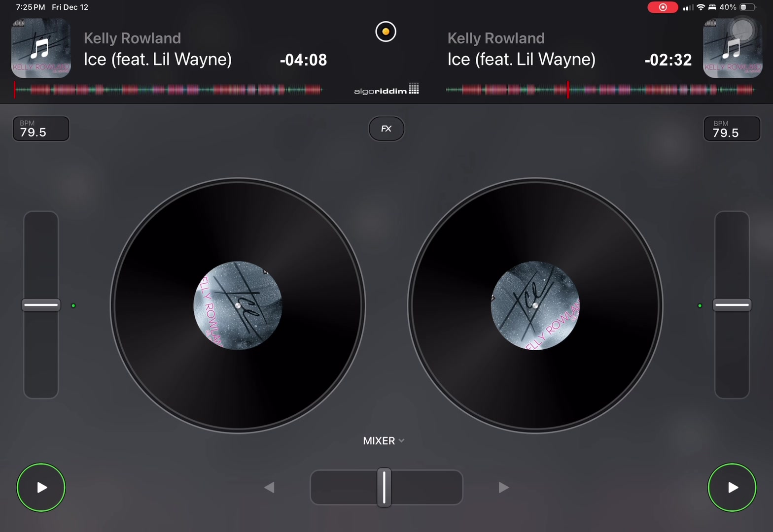Start playback on the left deck
Image resolution: width=773 pixels, height=532 pixels.
pos(41,487)
